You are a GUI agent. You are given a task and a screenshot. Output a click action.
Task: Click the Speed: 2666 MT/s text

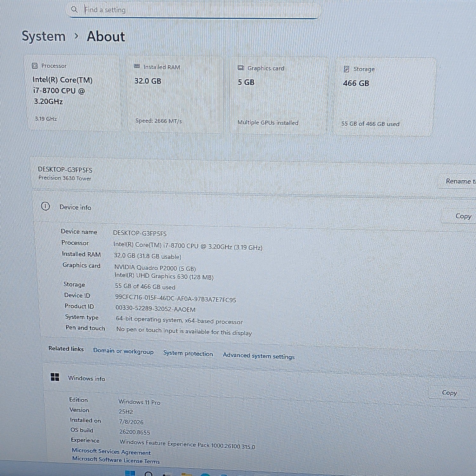(158, 121)
